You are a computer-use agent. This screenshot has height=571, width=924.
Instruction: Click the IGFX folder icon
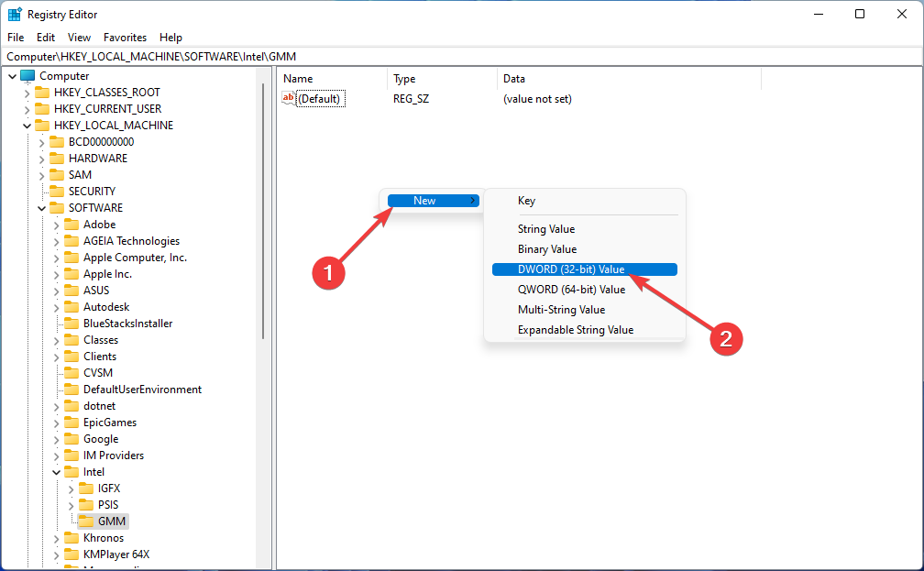[x=86, y=489]
